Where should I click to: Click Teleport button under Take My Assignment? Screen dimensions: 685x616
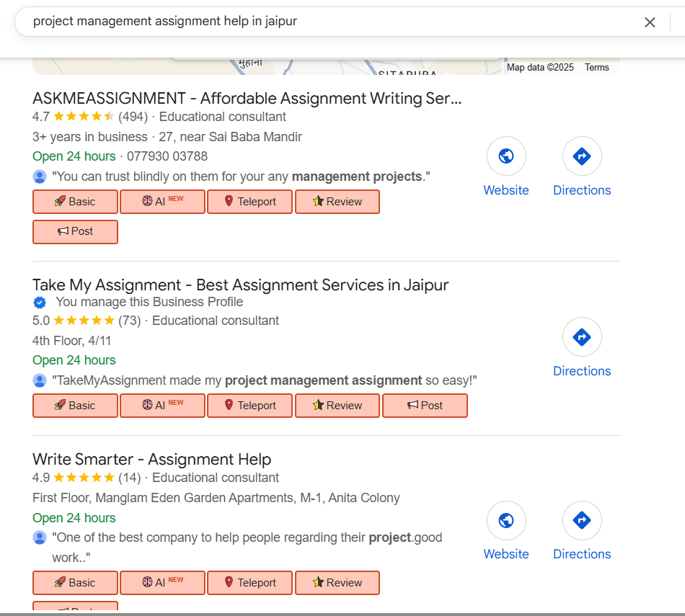pyautogui.click(x=249, y=406)
